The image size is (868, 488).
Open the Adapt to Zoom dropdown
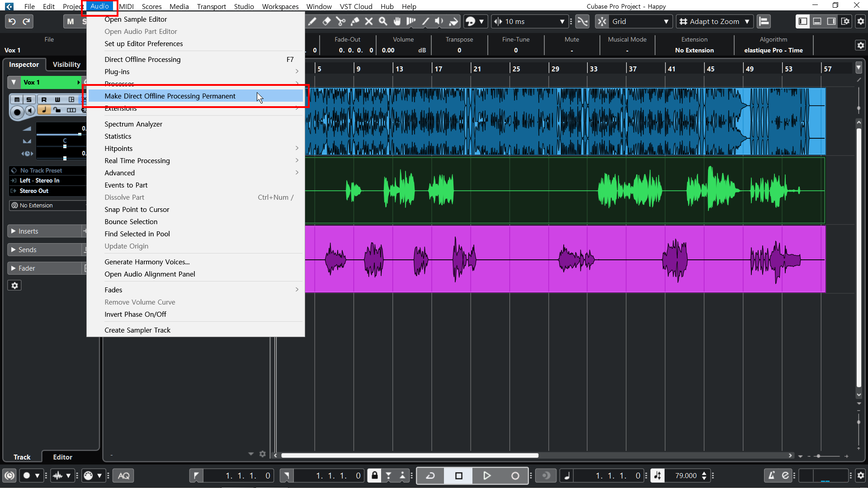[714, 21]
